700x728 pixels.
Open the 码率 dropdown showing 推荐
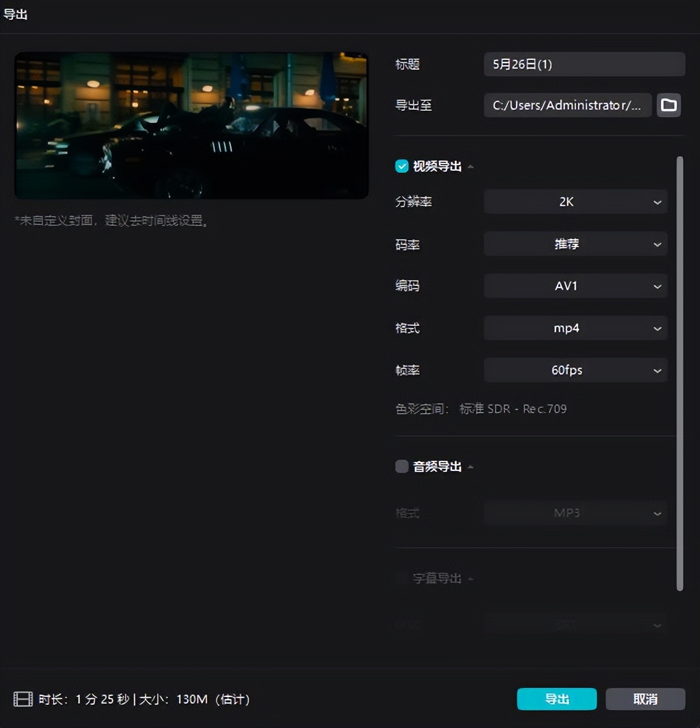click(575, 244)
